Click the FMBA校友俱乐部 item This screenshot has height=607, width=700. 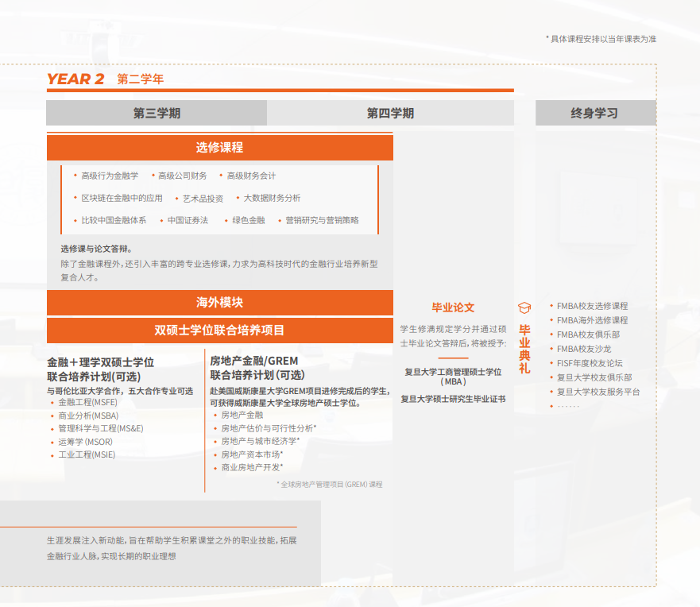(588, 334)
